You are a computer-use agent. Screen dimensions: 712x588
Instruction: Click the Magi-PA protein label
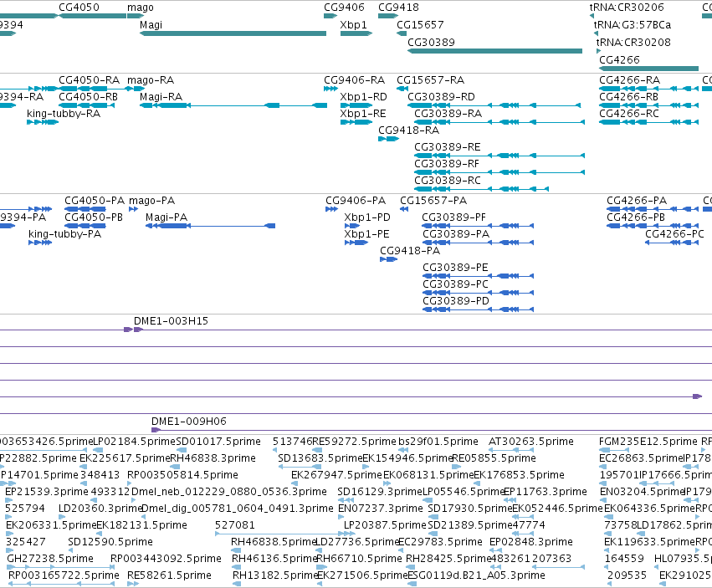point(166,217)
